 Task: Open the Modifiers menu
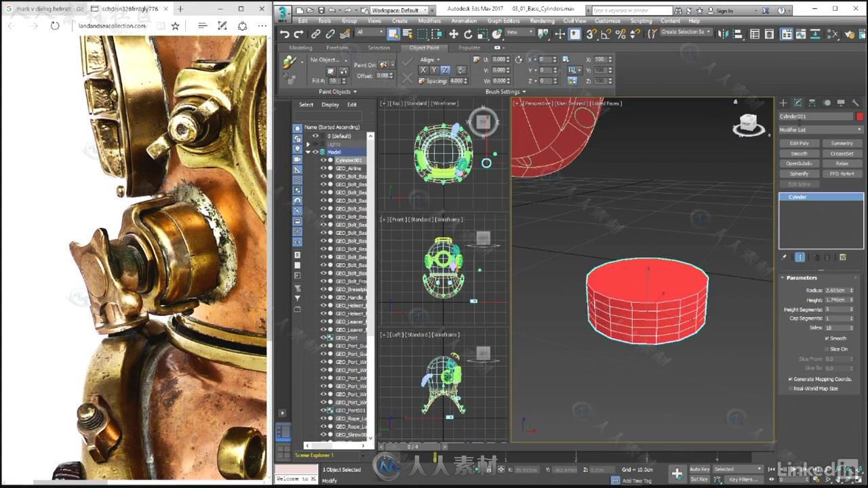click(x=429, y=21)
